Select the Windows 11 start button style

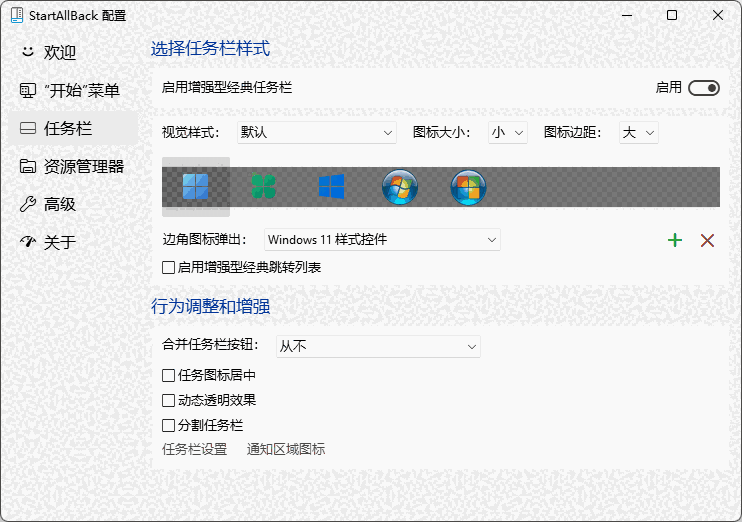[x=195, y=186]
